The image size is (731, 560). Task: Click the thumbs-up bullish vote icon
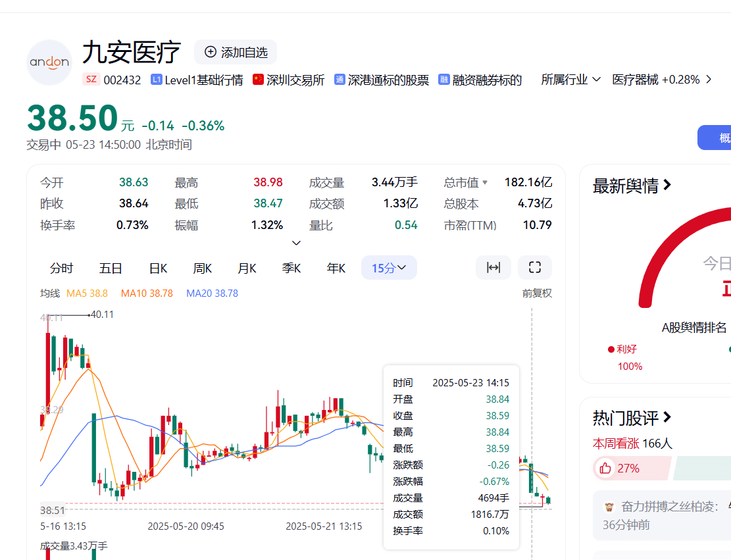(605, 468)
